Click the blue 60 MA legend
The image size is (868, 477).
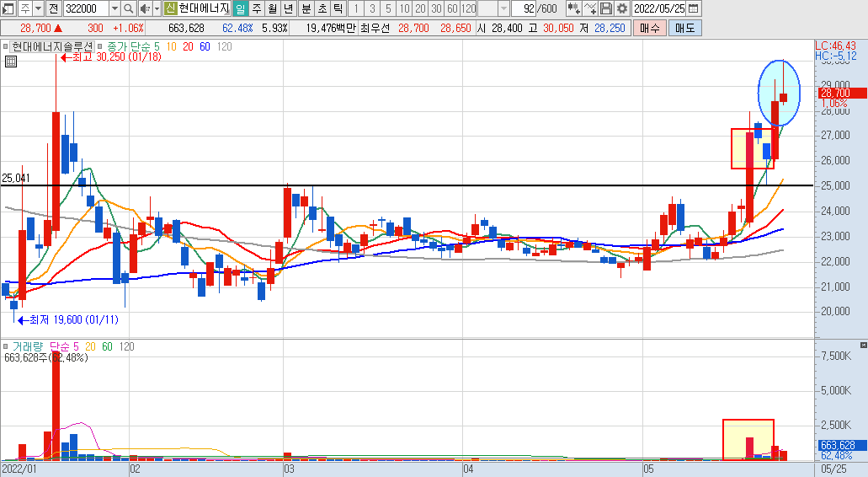coord(205,47)
